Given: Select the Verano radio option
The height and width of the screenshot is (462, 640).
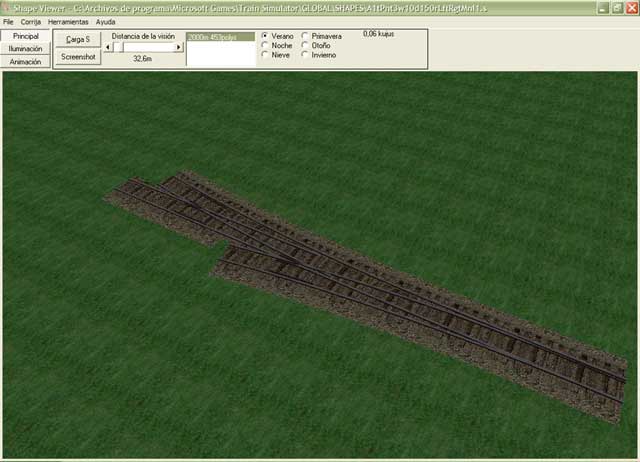Looking at the screenshot, I should tap(265, 36).
